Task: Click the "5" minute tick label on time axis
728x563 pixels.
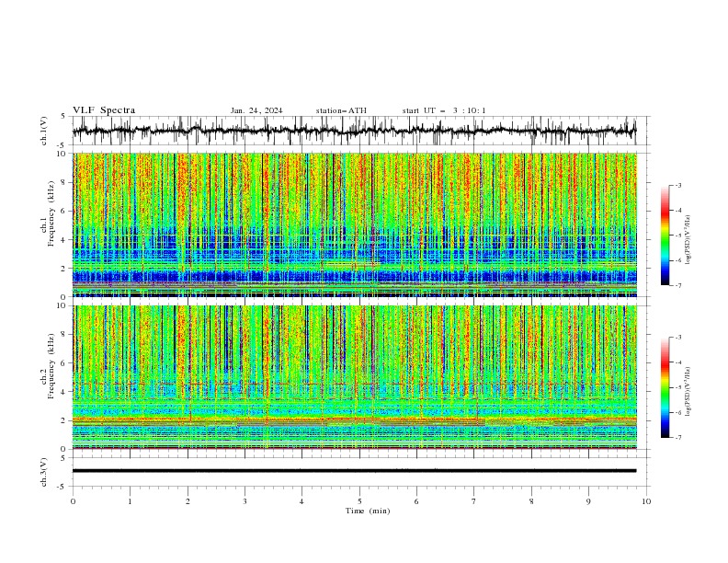Action: 359,501
